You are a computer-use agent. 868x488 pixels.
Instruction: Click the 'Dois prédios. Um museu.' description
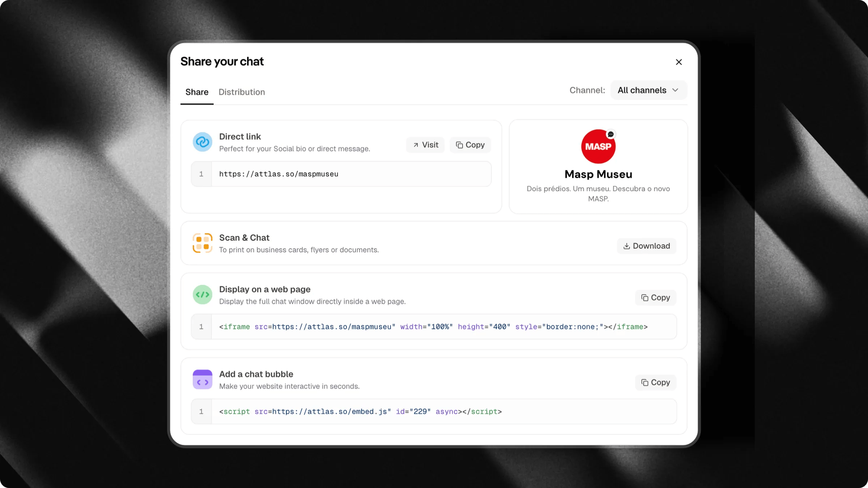[598, 194]
